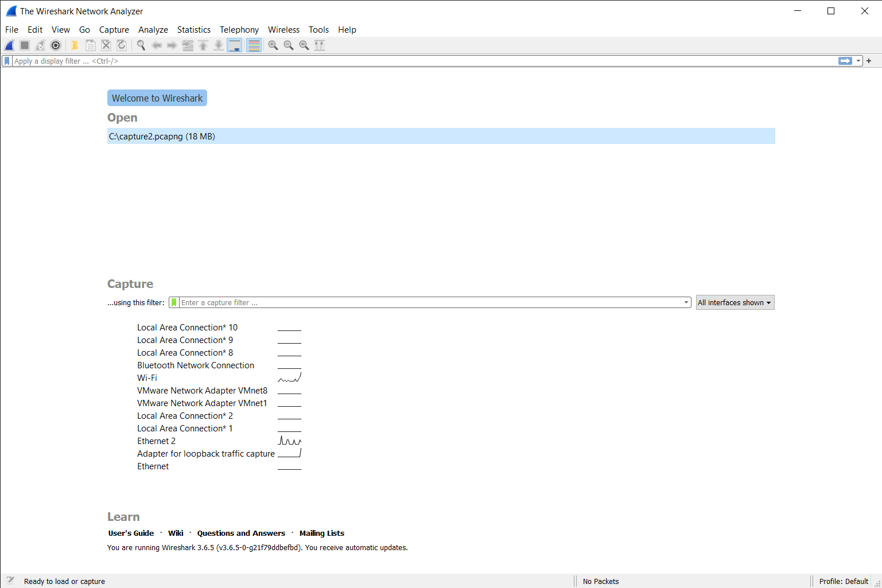This screenshot has width=882, height=588.
Task: Zoom out on main window text
Action: pos(289,45)
